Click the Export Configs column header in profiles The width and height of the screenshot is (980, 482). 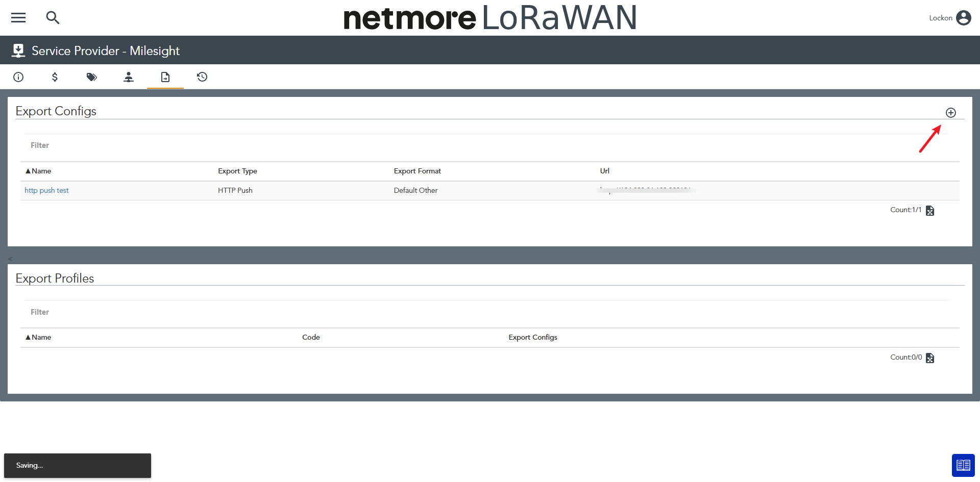tap(533, 337)
